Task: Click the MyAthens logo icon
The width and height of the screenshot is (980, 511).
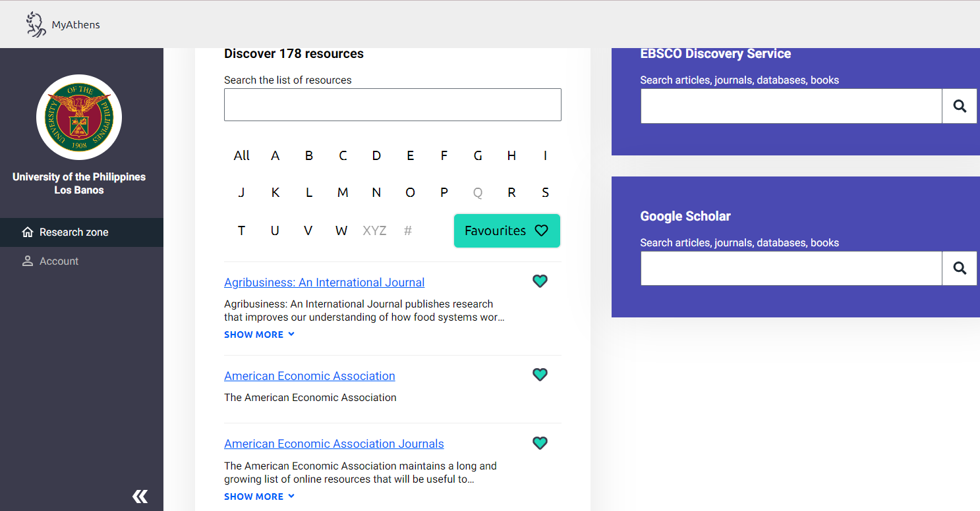Action: (36, 24)
